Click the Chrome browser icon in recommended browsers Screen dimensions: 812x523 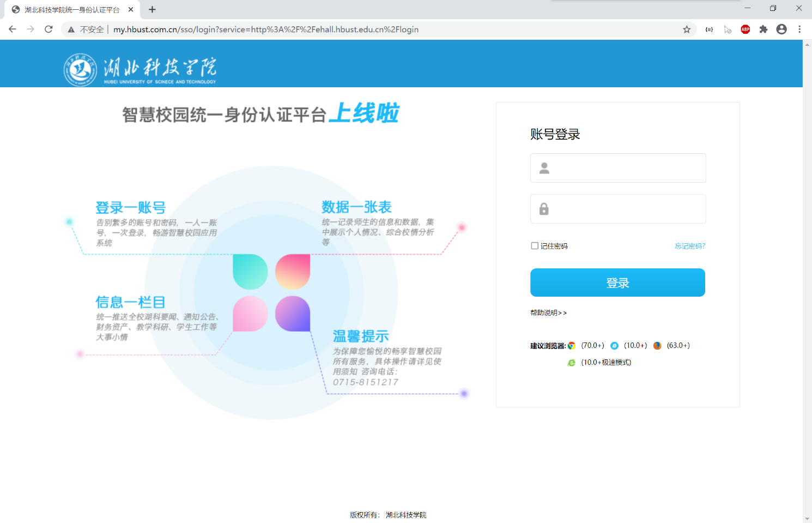[572, 346]
